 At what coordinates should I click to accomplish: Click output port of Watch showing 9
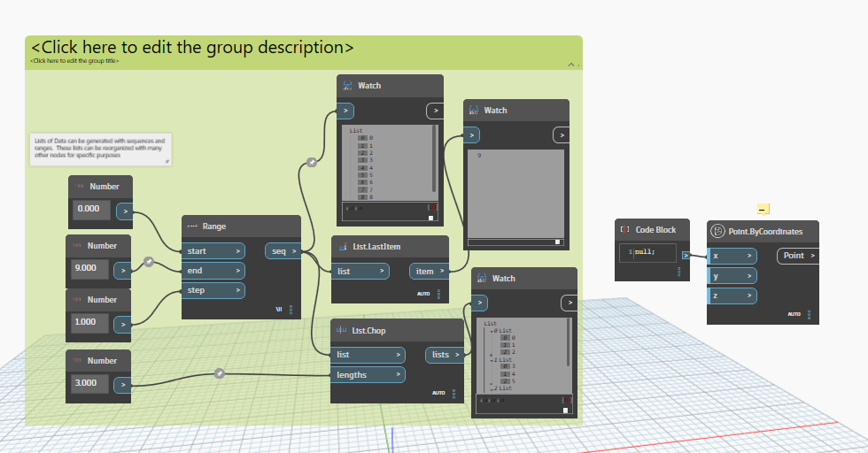pyautogui.click(x=562, y=135)
